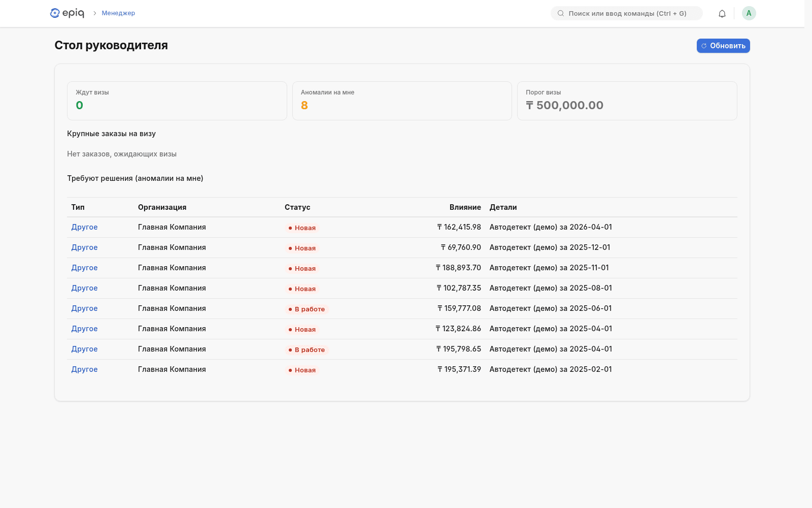Open Другое link for 2025-06-01 anomaly
The height and width of the screenshot is (508, 812).
[x=84, y=308]
